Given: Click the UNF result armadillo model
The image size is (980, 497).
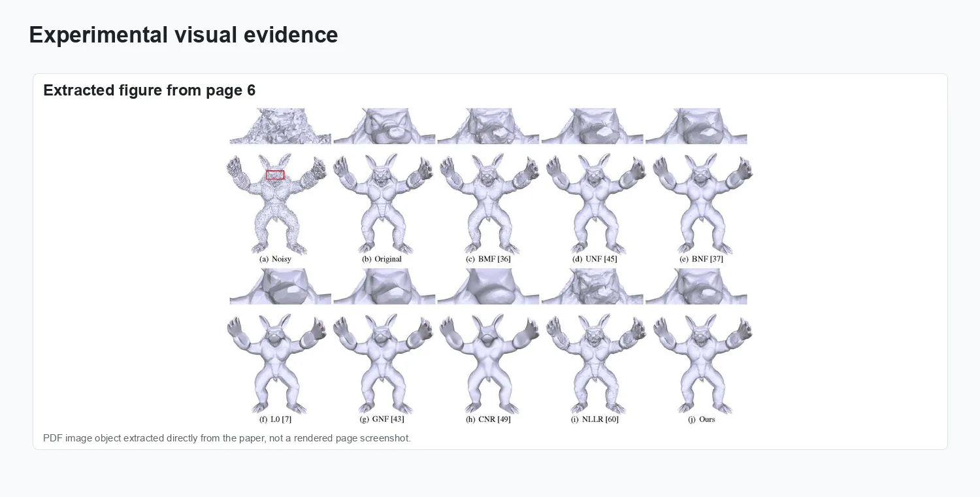Looking at the screenshot, I should tap(596, 203).
